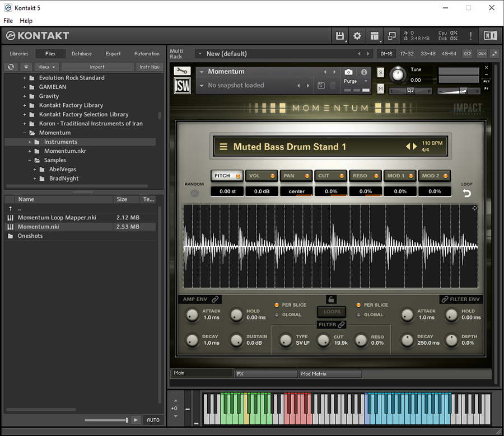Image resolution: width=504 pixels, height=436 pixels.
Task: Click the instrument pan slider
Action: (x=410, y=91)
